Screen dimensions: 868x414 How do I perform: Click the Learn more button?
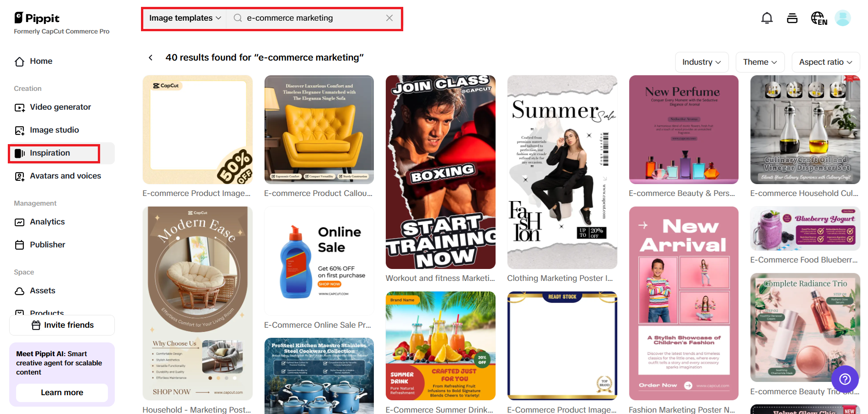coord(62,392)
